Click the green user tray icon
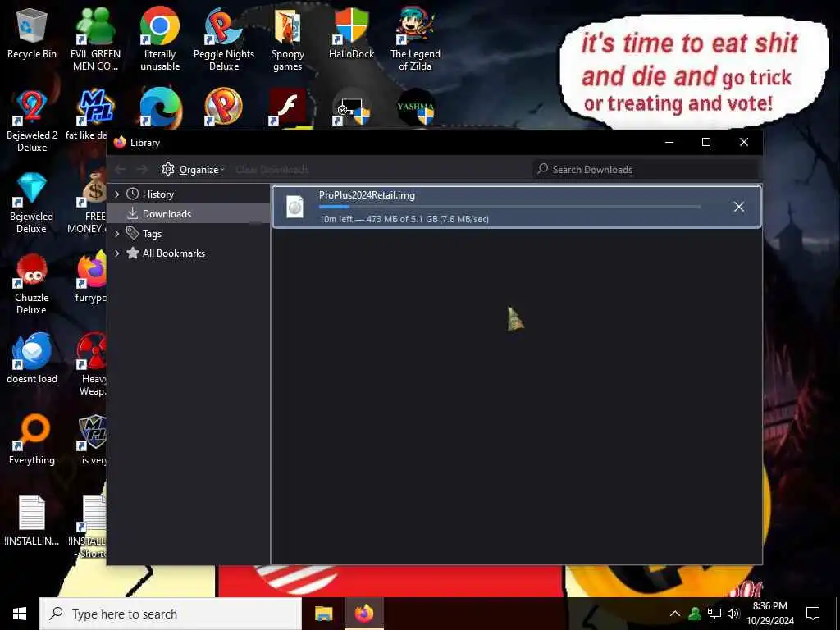840x630 pixels. [x=695, y=614]
